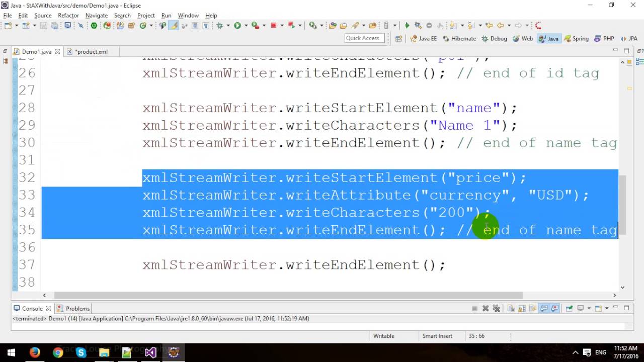Switch to JPA perspective
644x362 pixels.
[629, 38]
